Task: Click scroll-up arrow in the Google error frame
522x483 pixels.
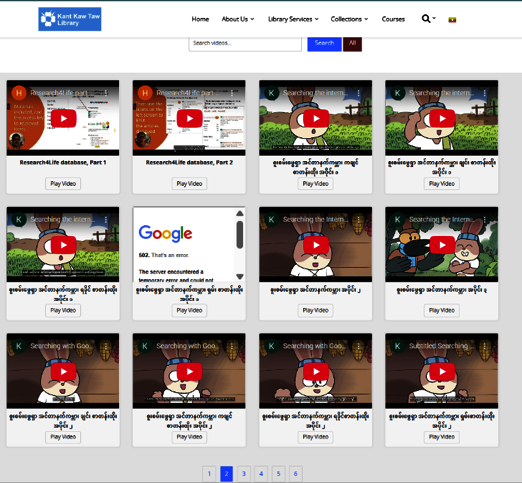Action: 240,213
